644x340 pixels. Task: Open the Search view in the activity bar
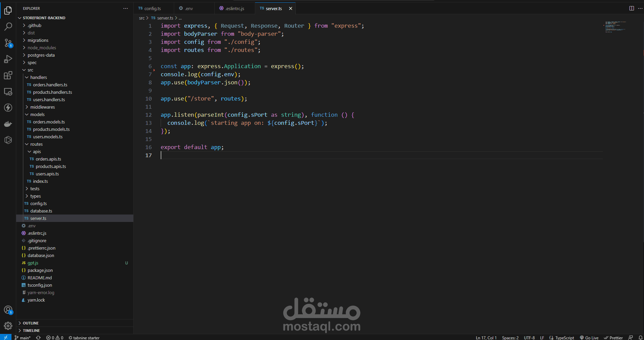click(8, 26)
